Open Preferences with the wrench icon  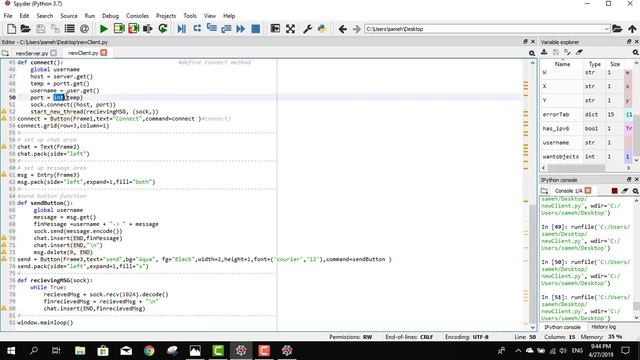tap(307, 29)
